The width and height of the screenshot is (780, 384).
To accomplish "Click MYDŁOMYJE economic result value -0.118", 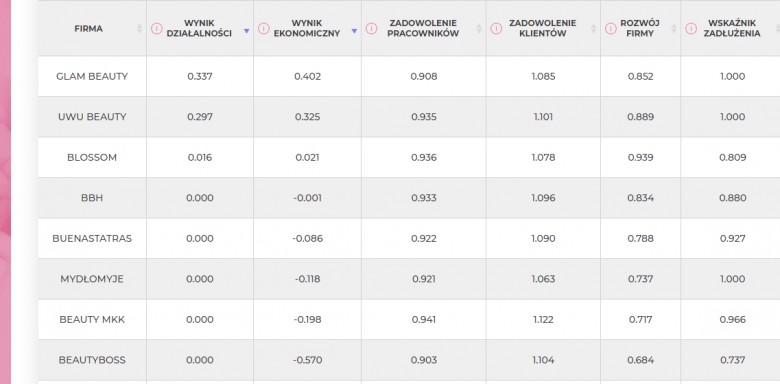I will coord(307,279).
